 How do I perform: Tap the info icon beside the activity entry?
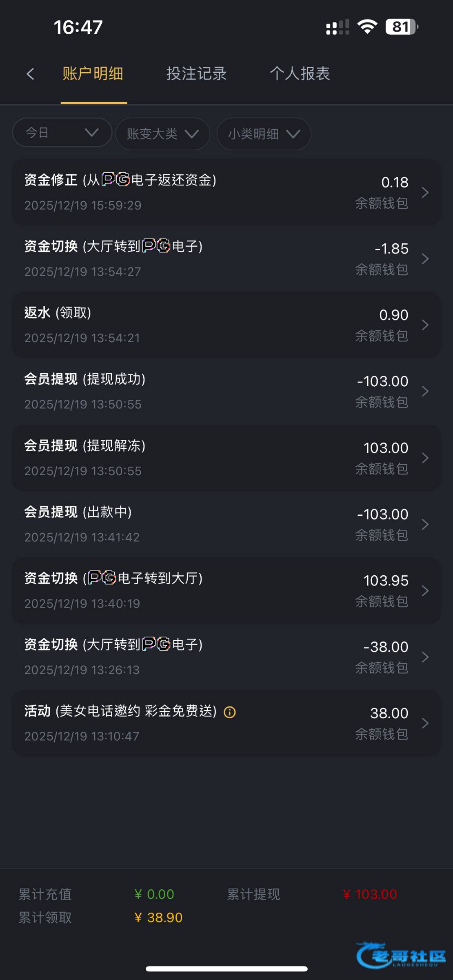click(230, 712)
